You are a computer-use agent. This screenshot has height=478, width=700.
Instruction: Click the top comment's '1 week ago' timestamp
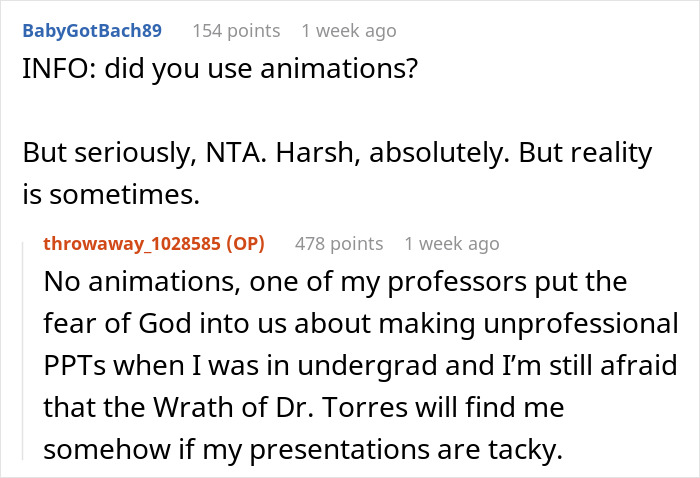[x=349, y=31]
